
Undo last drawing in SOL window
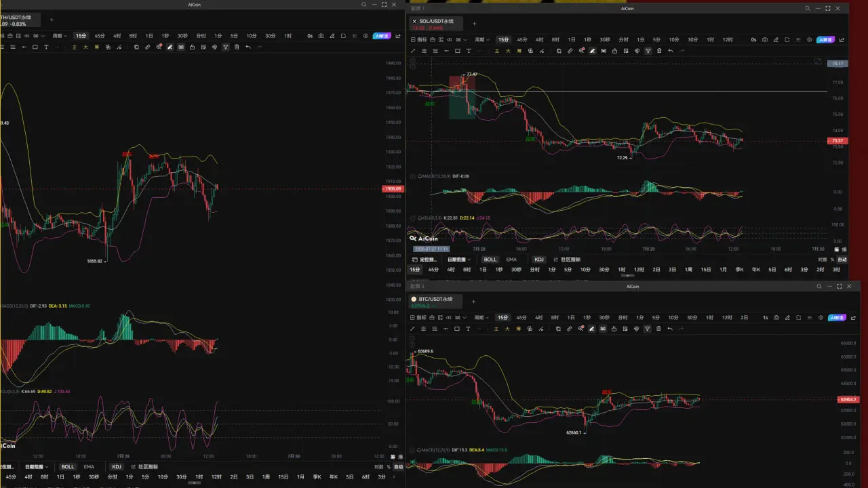pos(671,50)
